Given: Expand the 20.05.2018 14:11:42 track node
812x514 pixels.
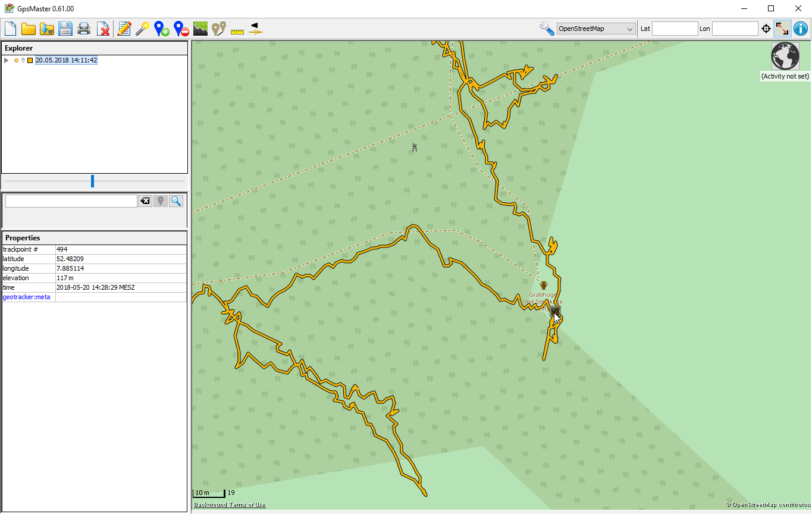Looking at the screenshot, I should pos(6,61).
